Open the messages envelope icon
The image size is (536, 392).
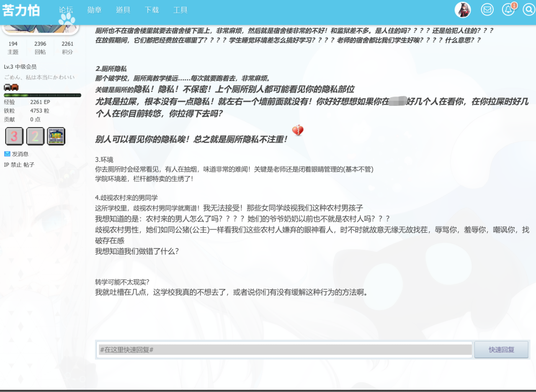click(x=487, y=10)
